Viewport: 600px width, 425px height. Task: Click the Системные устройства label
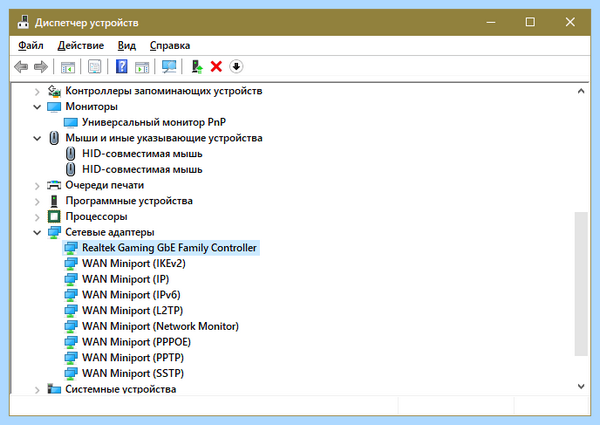(x=121, y=389)
